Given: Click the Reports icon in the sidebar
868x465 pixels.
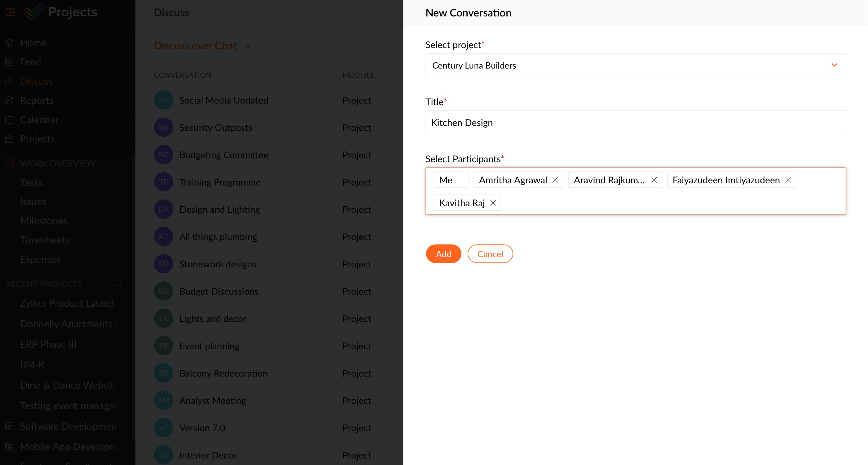Looking at the screenshot, I should tap(9, 101).
